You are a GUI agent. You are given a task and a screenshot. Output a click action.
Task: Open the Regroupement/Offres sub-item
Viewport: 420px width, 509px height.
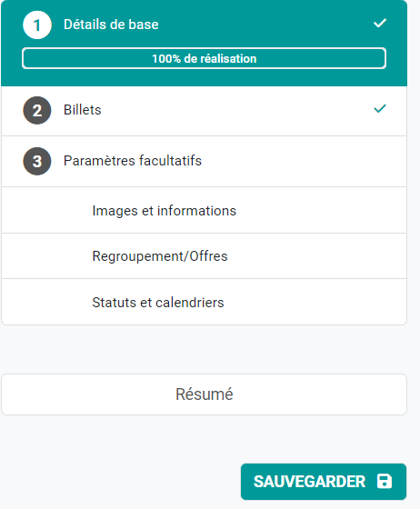[x=205, y=256]
